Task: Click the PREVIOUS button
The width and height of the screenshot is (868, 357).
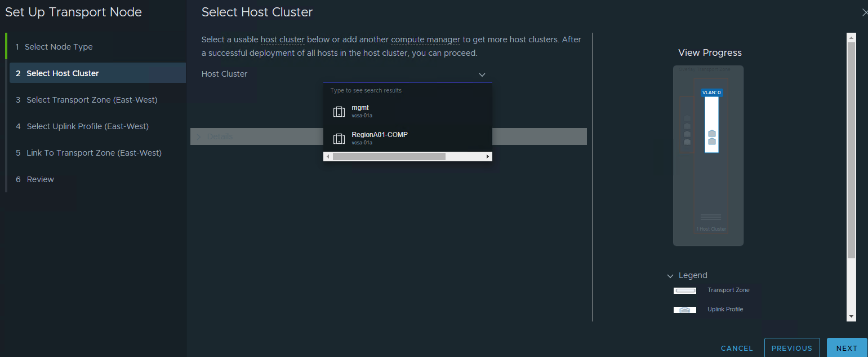Action: (791, 348)
